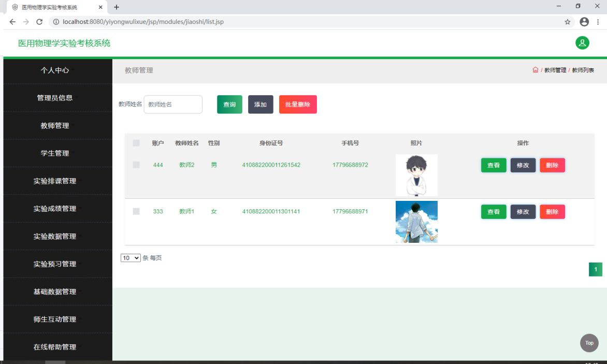Viewport: 607px width, 364px height.
Task: Open the 10 条每页 page size dropdown
Action: tap(131, 258)
